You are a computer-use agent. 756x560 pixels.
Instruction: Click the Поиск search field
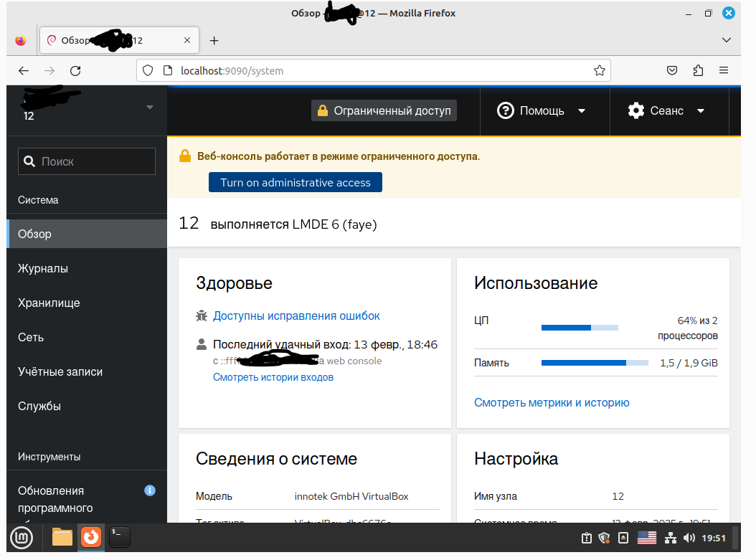click(x=87, y=161)
